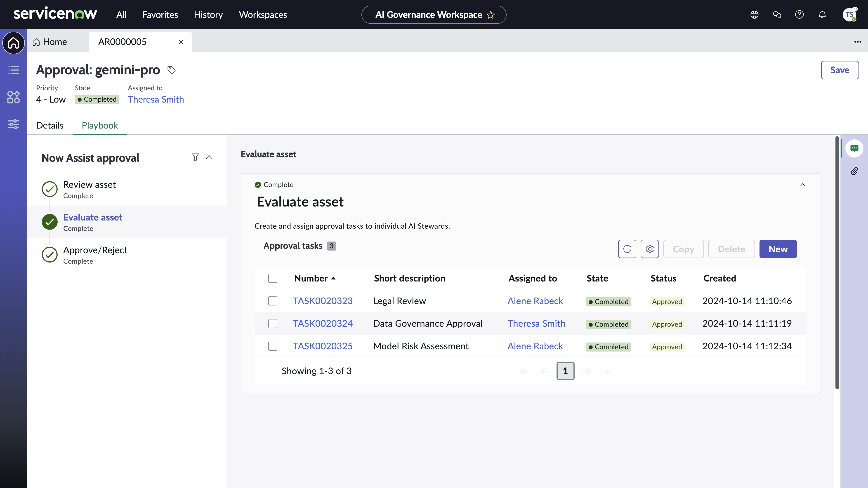Refresh the Approval tasks list

click(x=627, y=249)
